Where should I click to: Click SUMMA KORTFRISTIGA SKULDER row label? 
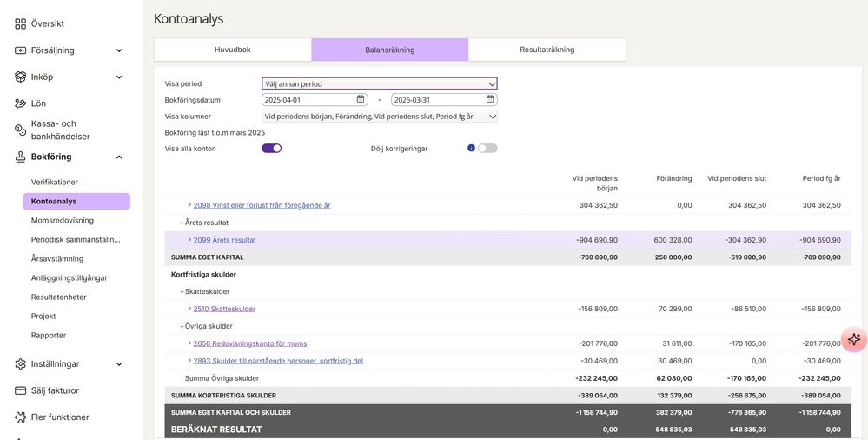pos(223,395)
